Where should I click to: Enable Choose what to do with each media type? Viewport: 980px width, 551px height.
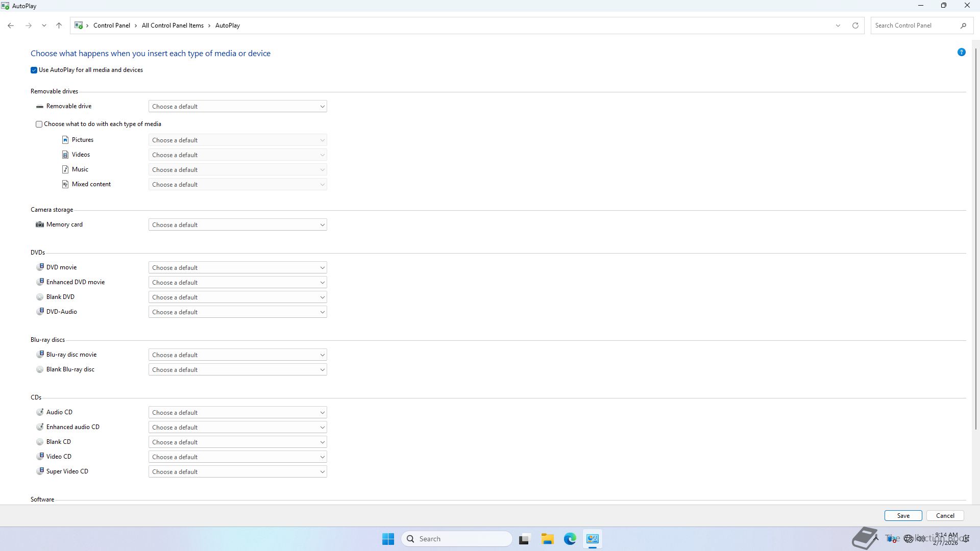(x=39, y=124)
